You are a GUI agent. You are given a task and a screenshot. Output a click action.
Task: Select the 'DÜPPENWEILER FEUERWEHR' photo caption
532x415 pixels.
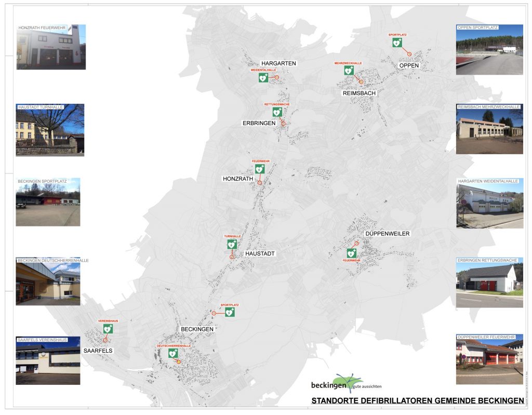click(x=486, y=337)
